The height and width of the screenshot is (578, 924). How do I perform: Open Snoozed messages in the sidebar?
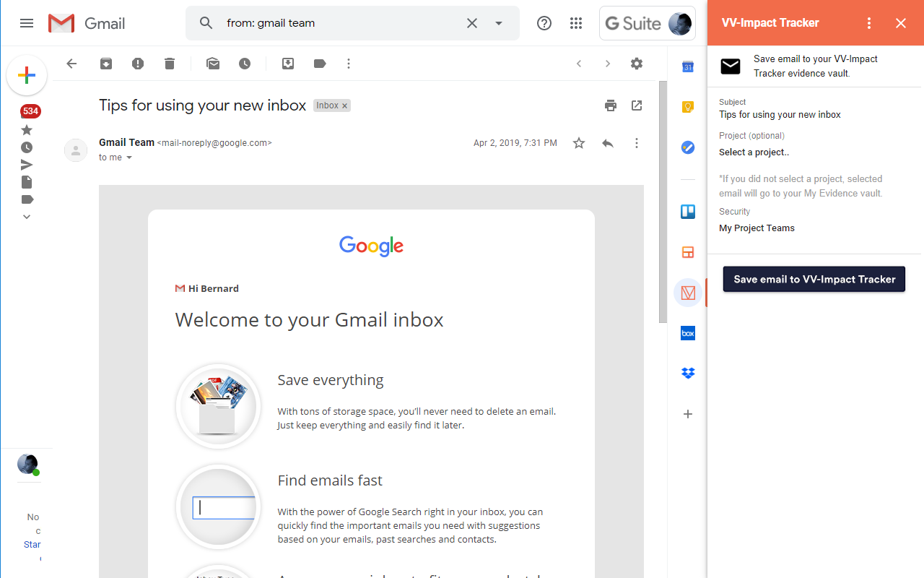27,147
